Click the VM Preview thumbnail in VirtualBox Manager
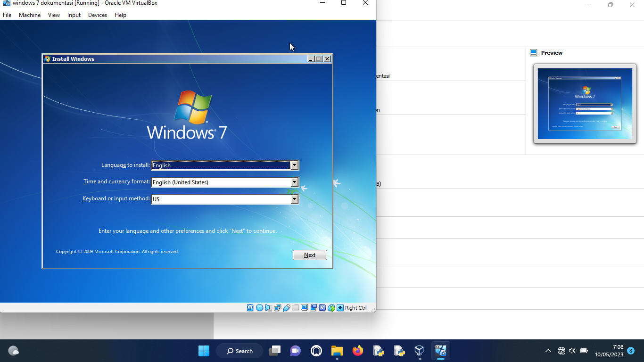The width and height of the screenshot is (644, 362). pyautogui.click(x=585, y=104)
